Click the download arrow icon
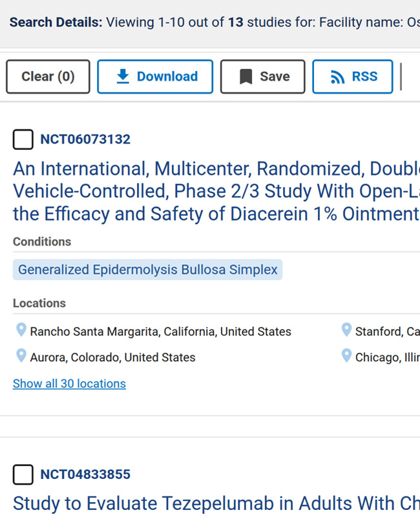Image resolution: width=420 pixels, height=517 pixels. click(x=123, y=76)
